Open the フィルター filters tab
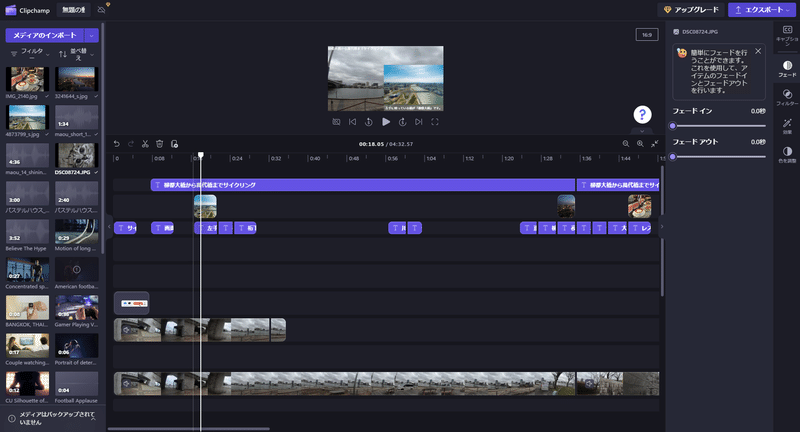This screenshot has height=432, width=800. tap(787, 97)
